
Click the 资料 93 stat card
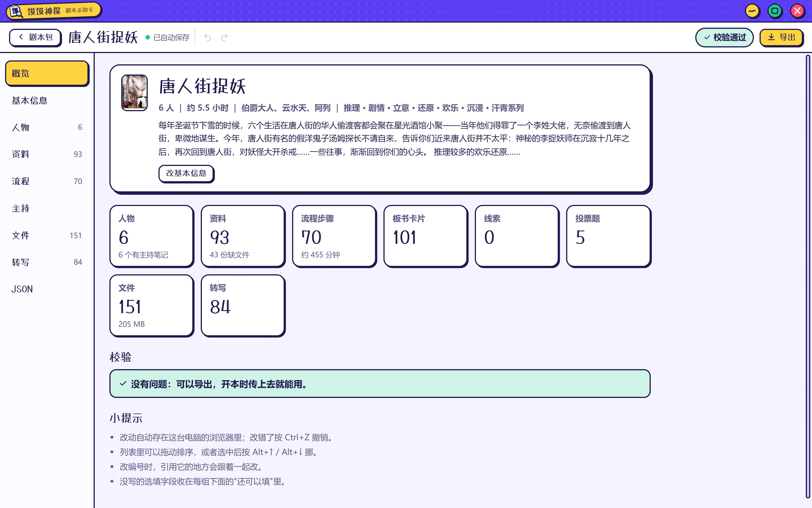[x=243, y=236]
